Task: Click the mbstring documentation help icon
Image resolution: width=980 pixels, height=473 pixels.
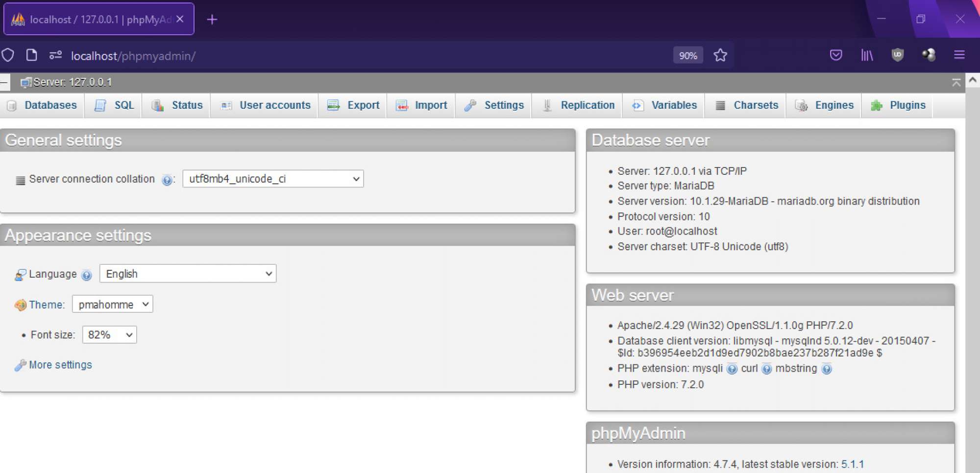Action: [827, 369]
